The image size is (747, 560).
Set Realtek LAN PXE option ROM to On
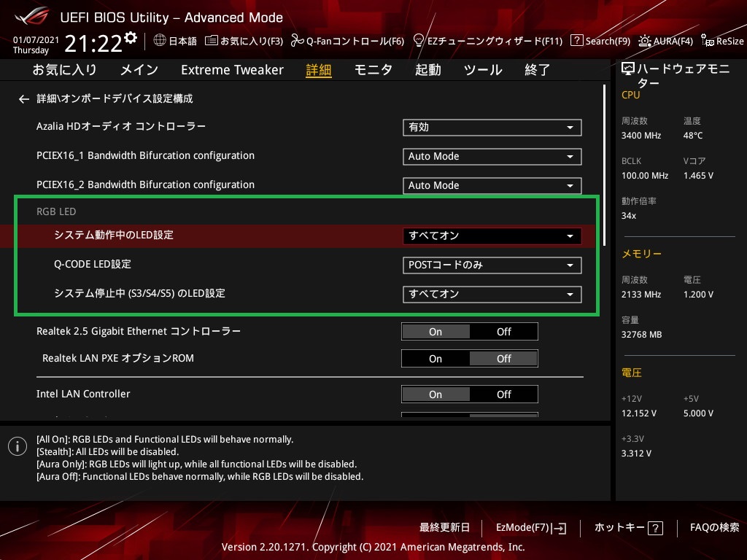click(436, 359)
